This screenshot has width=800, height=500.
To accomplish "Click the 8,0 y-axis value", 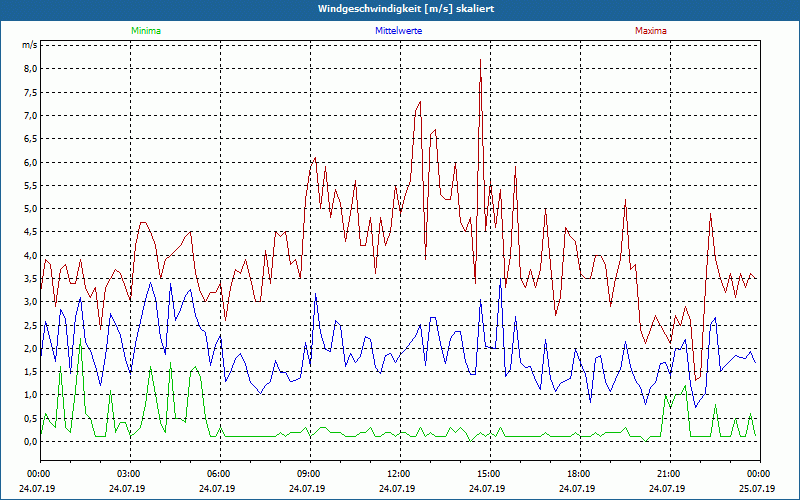I will 31,69.
